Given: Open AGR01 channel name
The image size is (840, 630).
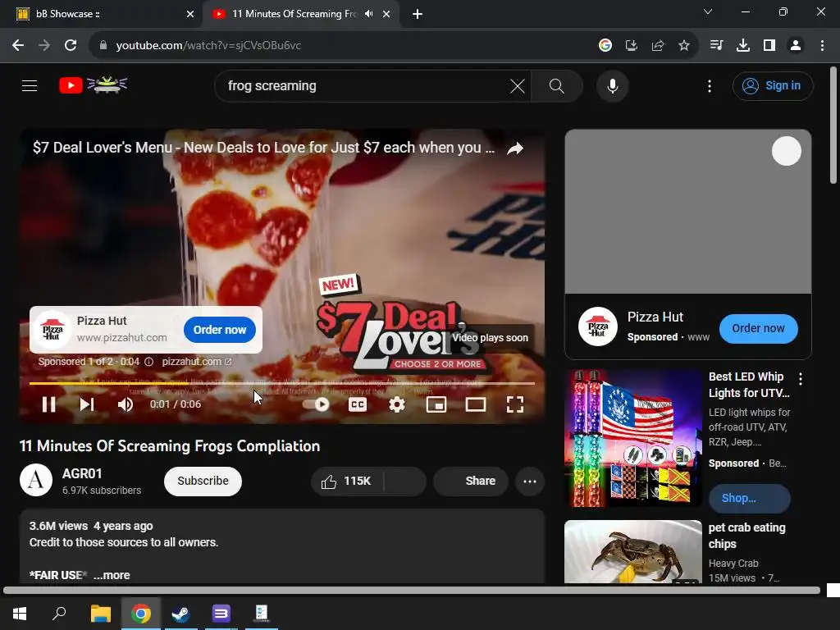Looking at the screenshot, I should 82,473.
